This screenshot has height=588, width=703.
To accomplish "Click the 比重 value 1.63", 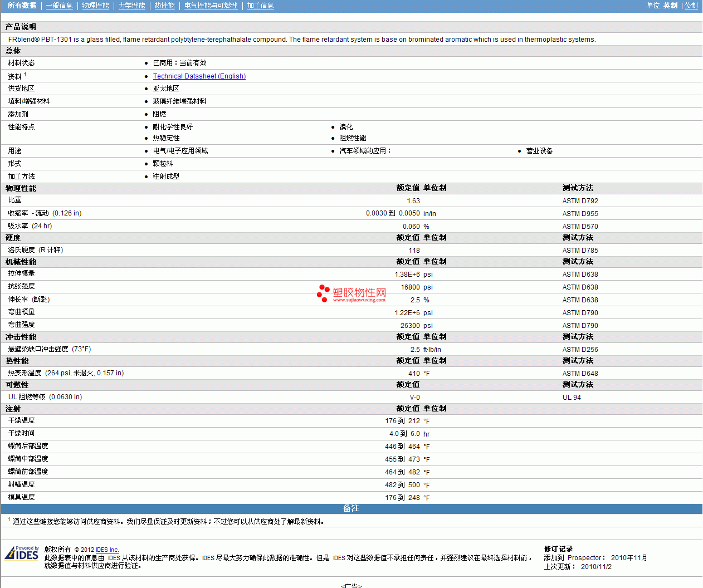I will pyautogui.click(x=413, y=201).
